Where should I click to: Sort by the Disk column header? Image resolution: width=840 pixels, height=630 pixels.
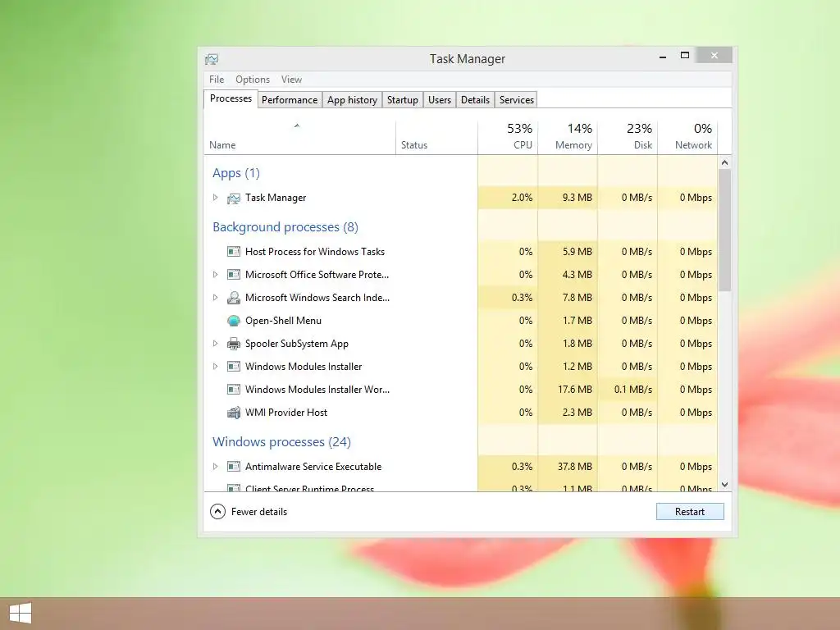tap(628, 138)
